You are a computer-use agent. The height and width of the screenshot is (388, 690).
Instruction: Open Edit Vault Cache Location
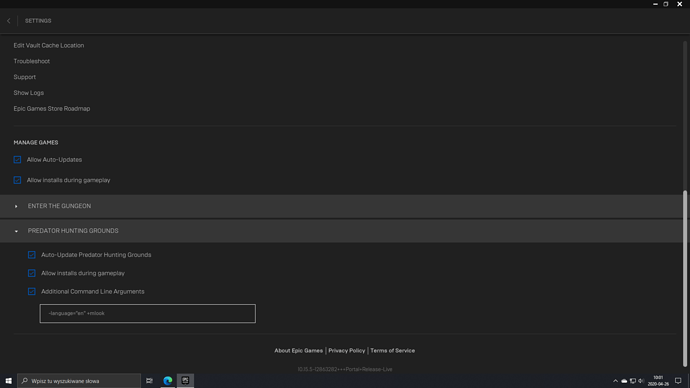(x=48, y=45)
